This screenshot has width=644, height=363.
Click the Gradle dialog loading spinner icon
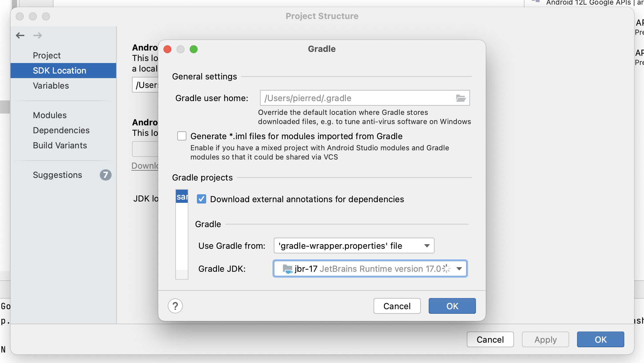coord(445,268)
